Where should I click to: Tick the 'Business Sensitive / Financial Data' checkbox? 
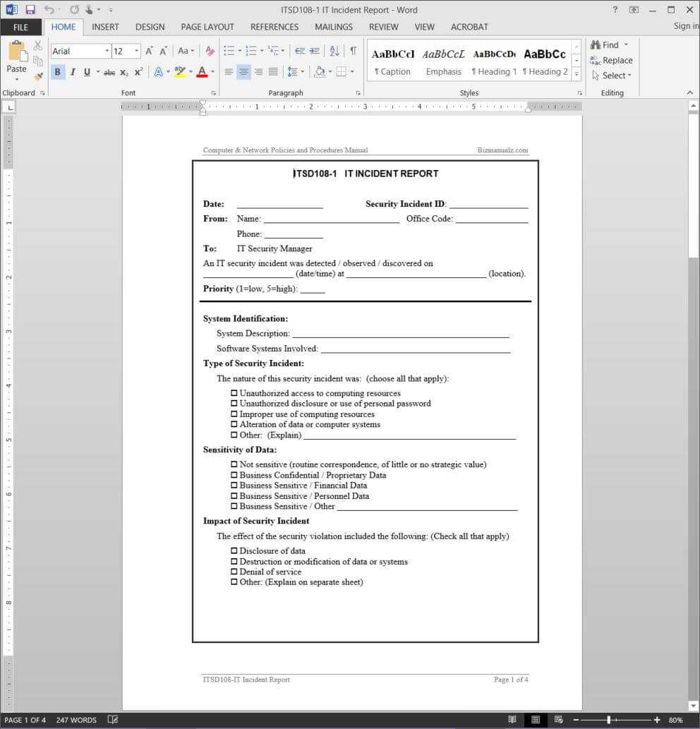coord(234,486)
